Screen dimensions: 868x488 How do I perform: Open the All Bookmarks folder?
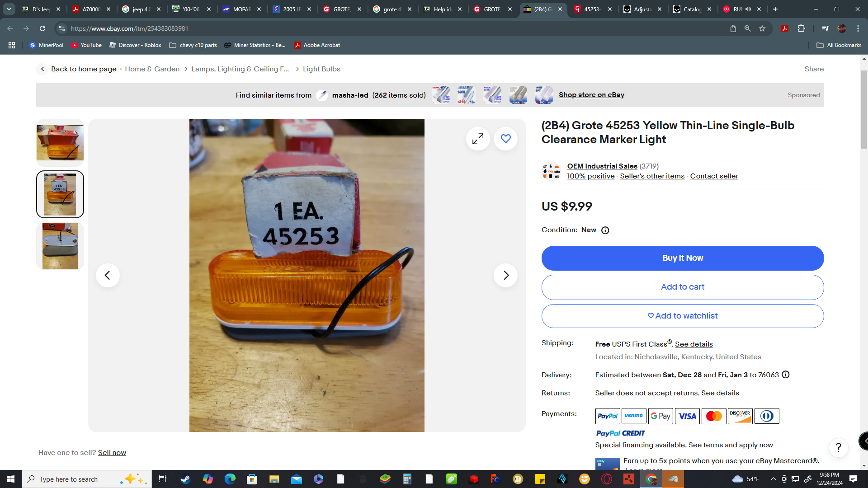click(839, 45)
